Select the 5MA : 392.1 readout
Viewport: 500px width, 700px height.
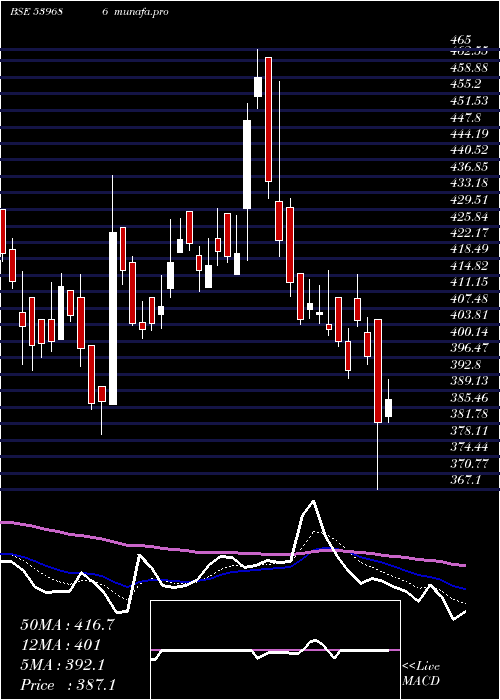(x=62, y=665)
